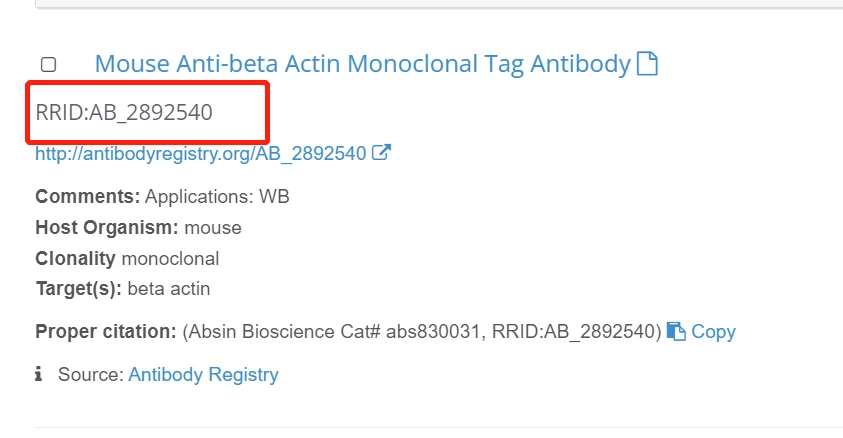This screenshot has width=843, height=438.
Task: Click the Host Organism label
Action: (107, 227)
